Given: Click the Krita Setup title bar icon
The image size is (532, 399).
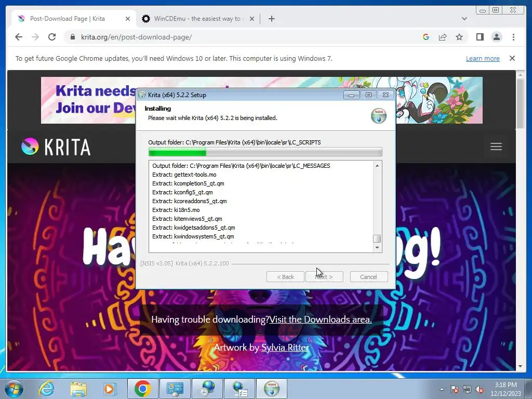Looking at the screenshot, I should [142, 95].
